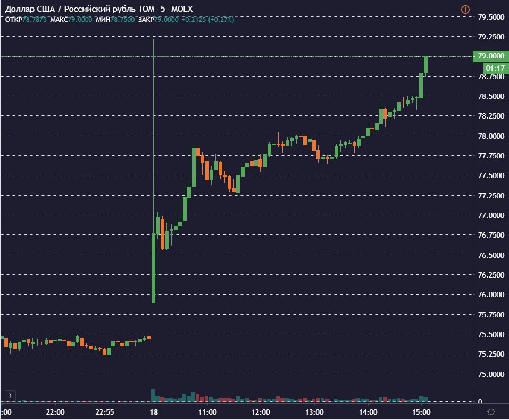Click the 76.0000 price axis label
Viewport: 509px width, 420px height.
coord(491,295)
